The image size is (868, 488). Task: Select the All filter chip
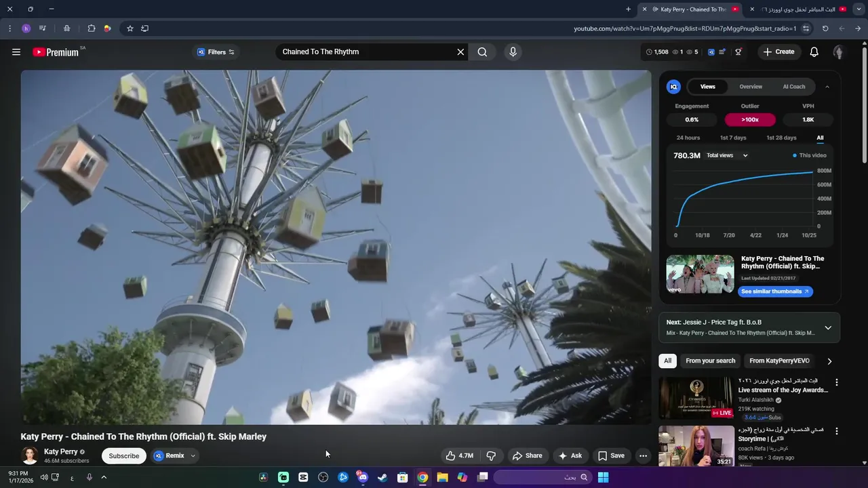click(x=667, y=361)
